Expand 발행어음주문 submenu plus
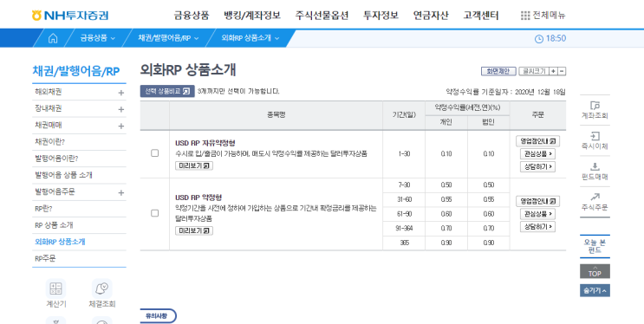This screenshot has width=644, height=324. pos(121,192)
